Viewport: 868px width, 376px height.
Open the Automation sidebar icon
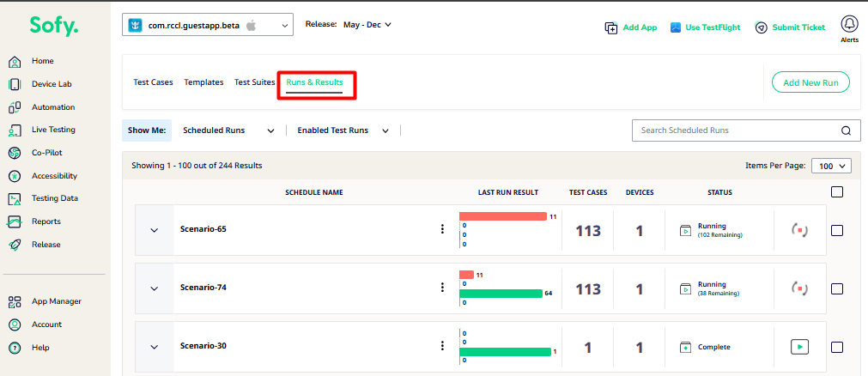pos(15,107)
